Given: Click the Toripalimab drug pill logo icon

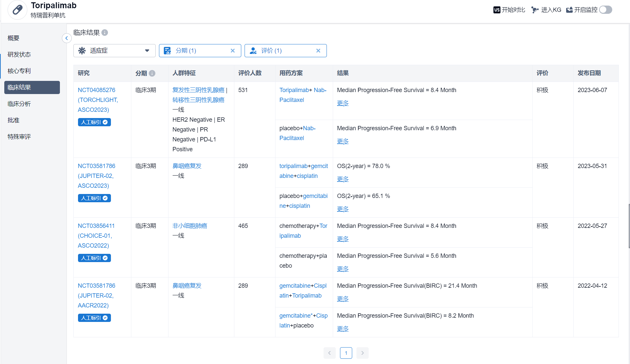Looking at the screenshot, I should [x=17, y=10].
